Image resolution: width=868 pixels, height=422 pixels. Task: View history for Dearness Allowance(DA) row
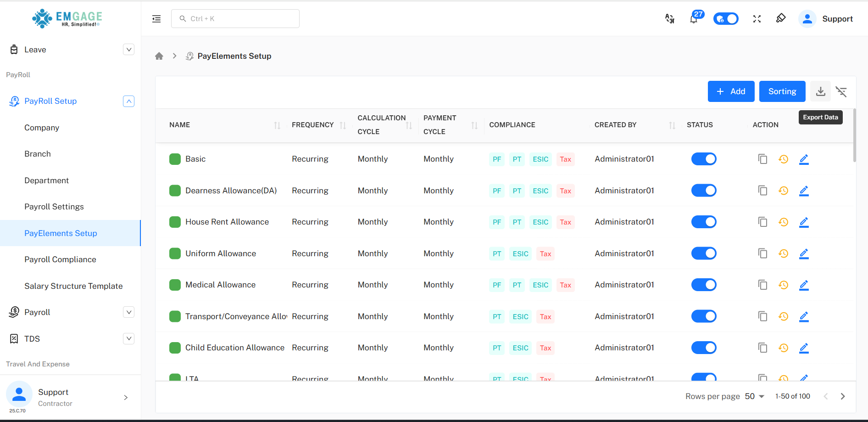point(783,191)
